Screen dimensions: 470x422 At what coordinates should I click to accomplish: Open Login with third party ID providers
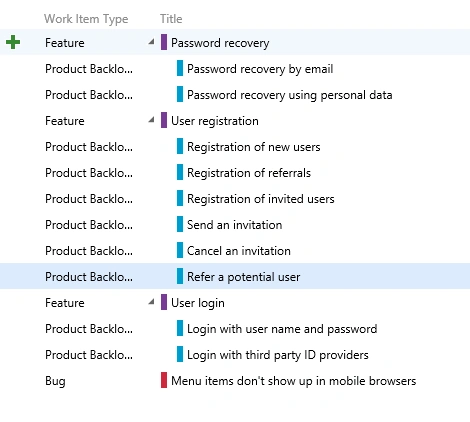[278, 355]
